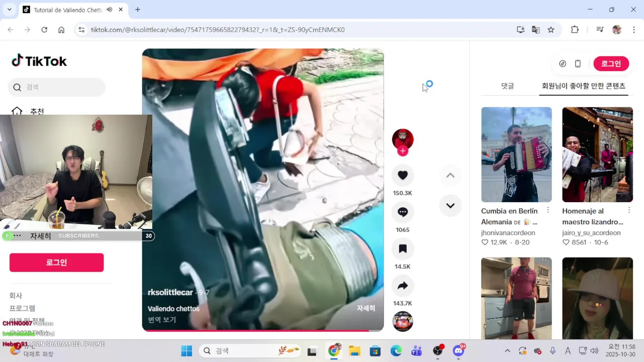Click the red 로그인 button in sidebar
Screen dimensions: 644x362
coord(56,262)
